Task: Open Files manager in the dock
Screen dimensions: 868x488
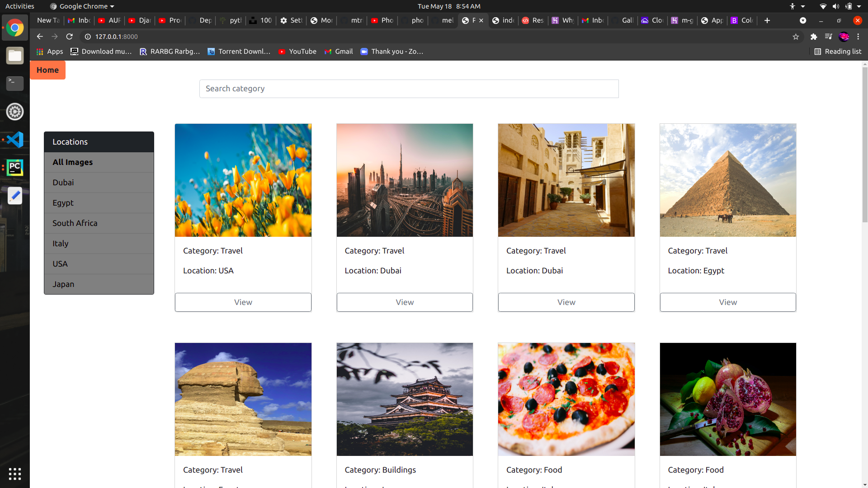Action: tap(15, 56)
